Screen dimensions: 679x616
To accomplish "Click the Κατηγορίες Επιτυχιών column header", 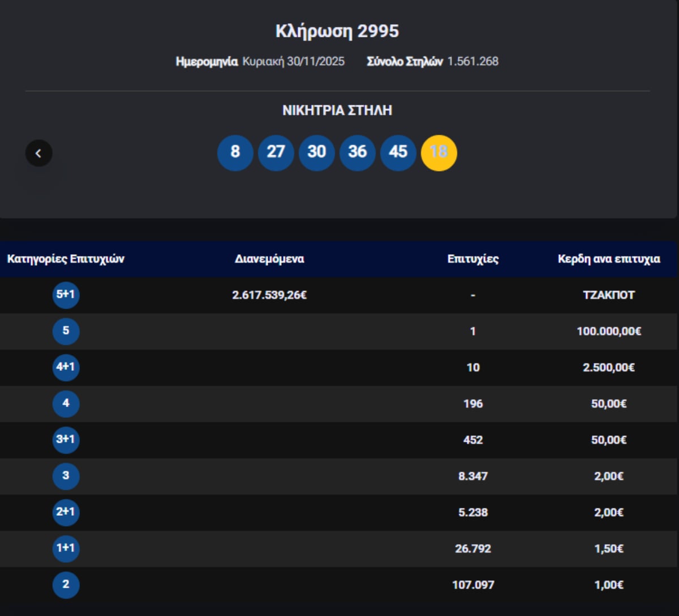I will tap(66, 259).
